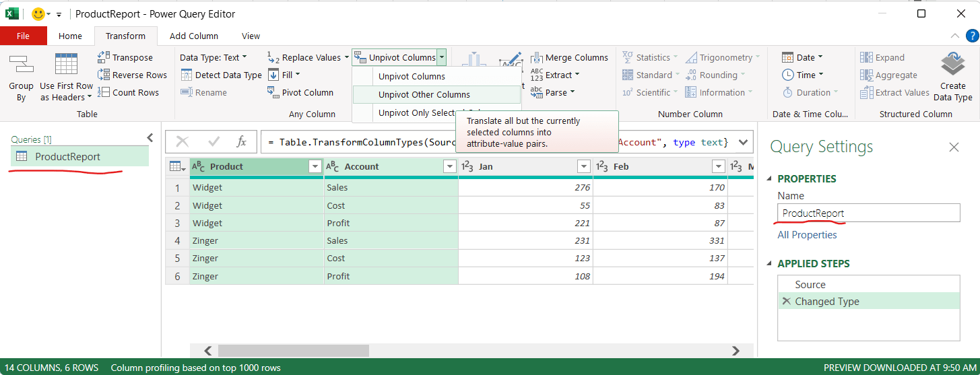The width and height of the screenshot is (980, 375).
Task: Open the All Properties link
Action: tap(807, 235)
